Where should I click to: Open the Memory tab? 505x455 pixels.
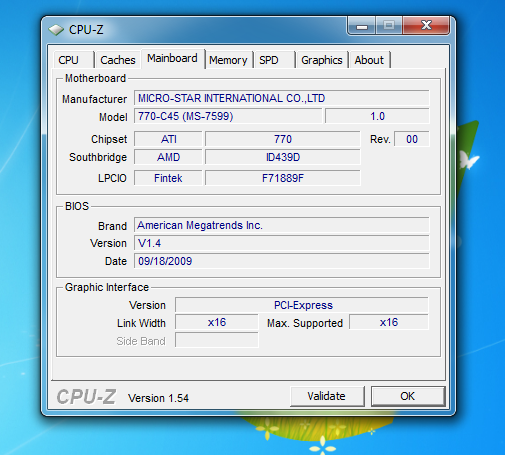click(229, 60)
